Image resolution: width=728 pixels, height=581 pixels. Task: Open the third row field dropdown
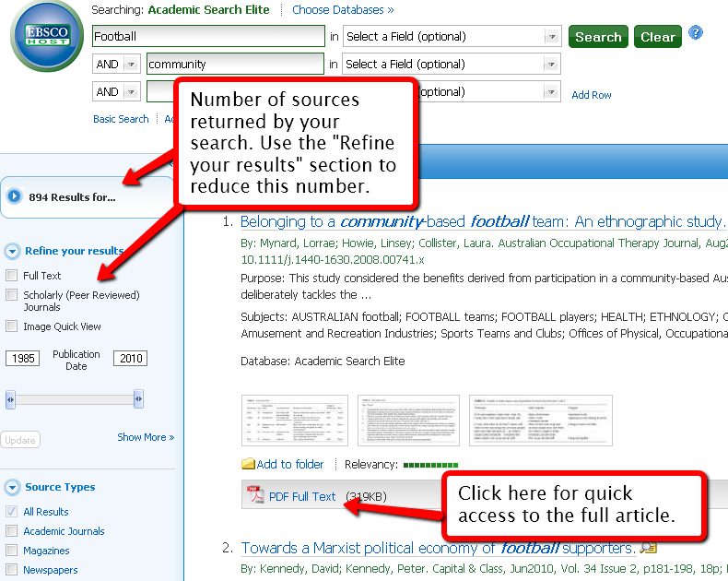(551, 91)
